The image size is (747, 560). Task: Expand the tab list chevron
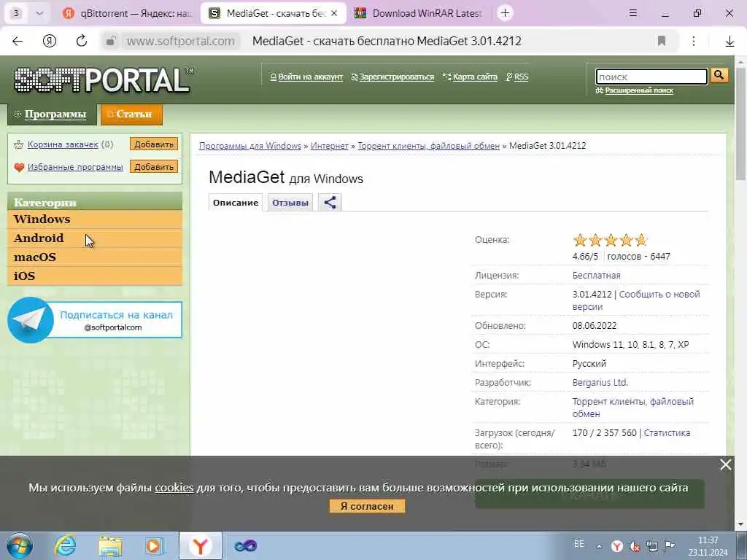(x=39, y=13)
